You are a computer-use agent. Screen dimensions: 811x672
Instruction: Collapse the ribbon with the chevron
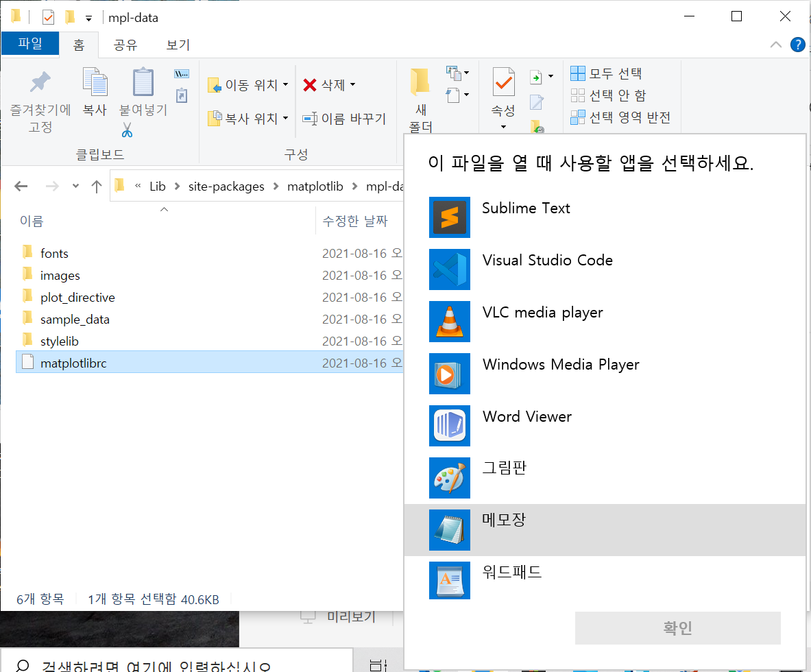[776, 45]
